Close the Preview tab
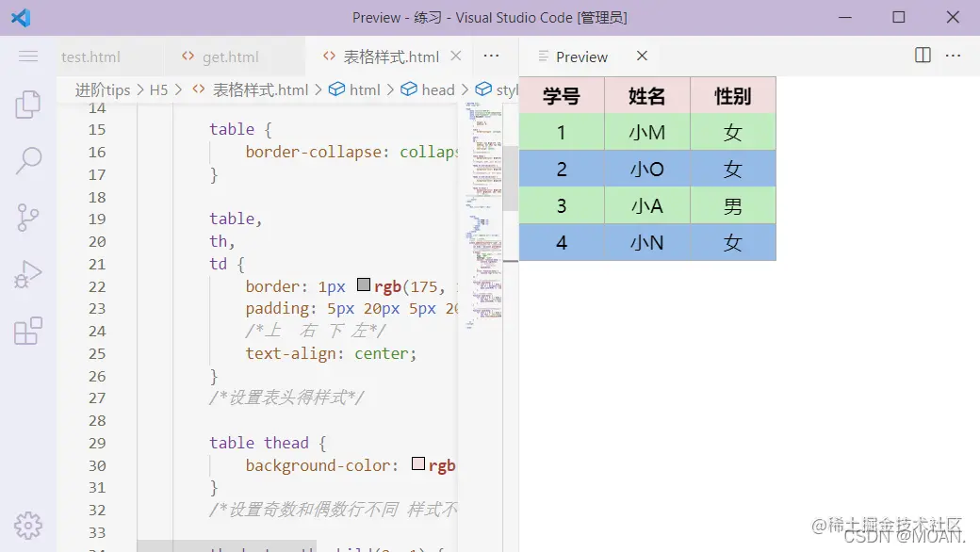Image resolution: width=980 pixels, height=552 pixels. [642, 56]
